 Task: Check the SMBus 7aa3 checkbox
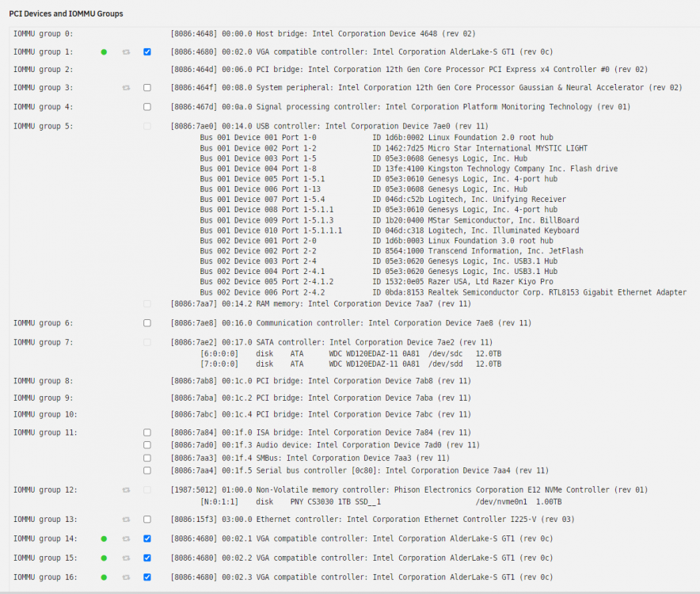[147, 459]
